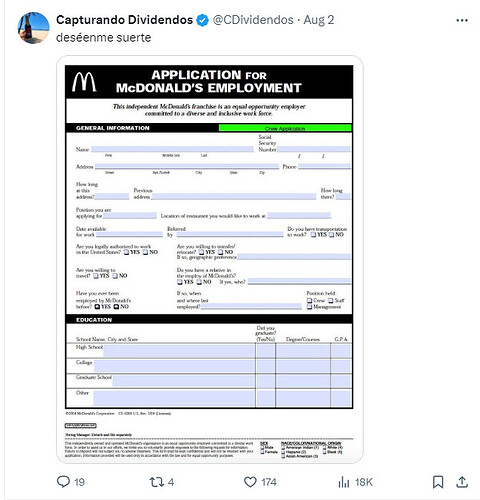Bookmark this tweet

(x=438, y=482)
